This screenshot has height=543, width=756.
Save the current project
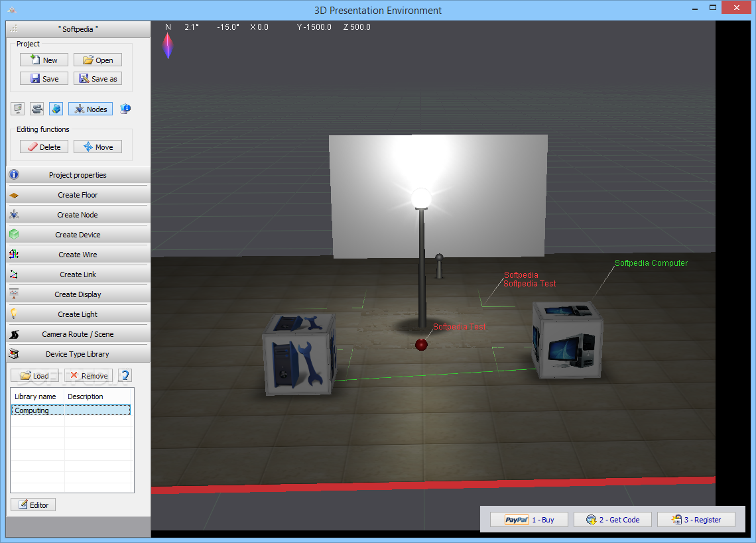44,79
